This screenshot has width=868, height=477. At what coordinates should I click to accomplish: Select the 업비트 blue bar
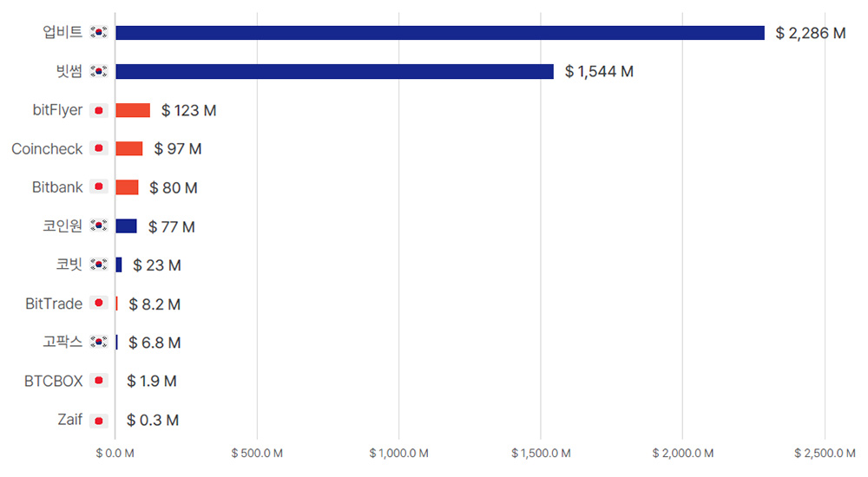pos(440,33)
